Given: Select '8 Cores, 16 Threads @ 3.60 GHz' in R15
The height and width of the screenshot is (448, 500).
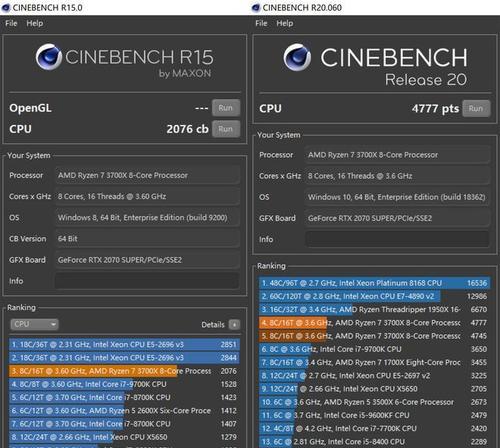Looking at the screenshot, I should click(x=147, y=196).
